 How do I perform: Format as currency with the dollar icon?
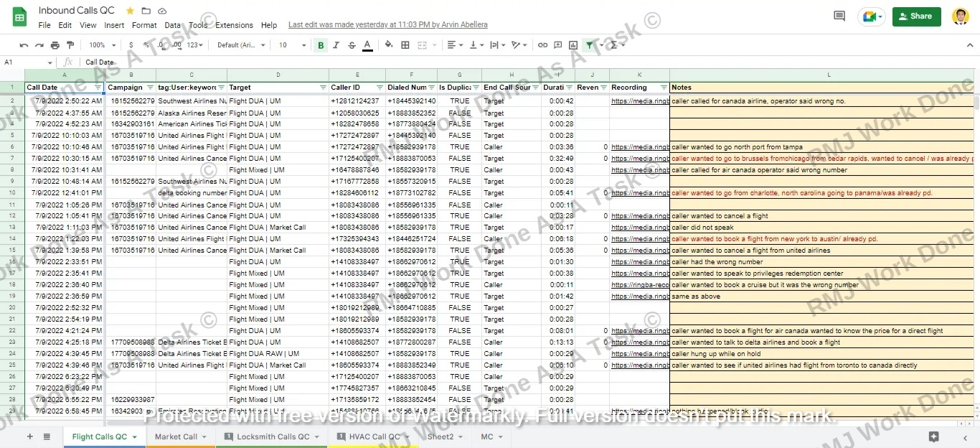(131, 45)
